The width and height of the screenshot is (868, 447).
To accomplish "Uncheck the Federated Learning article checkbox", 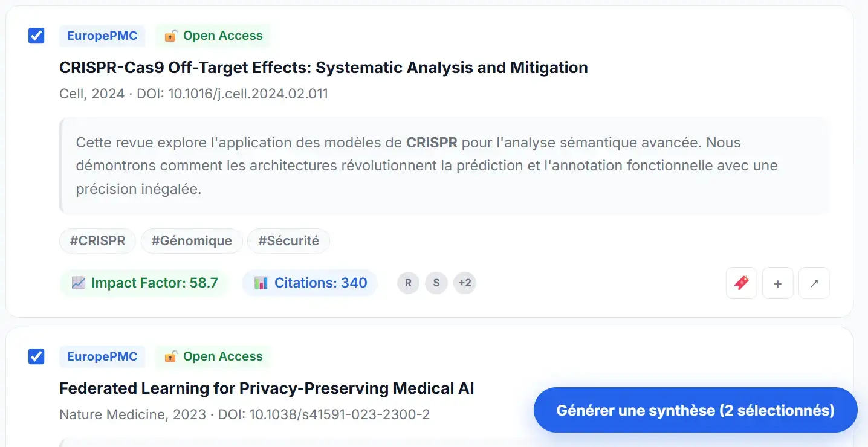I will click(x=36, y=356).
